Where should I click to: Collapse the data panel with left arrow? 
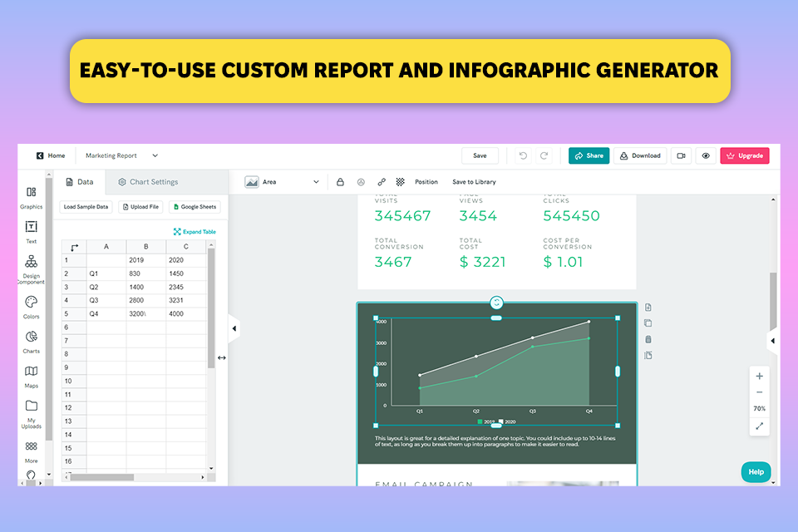click(234, 328)
